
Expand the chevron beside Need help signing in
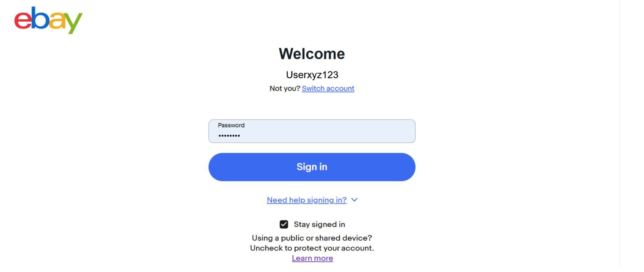(354, 200)
